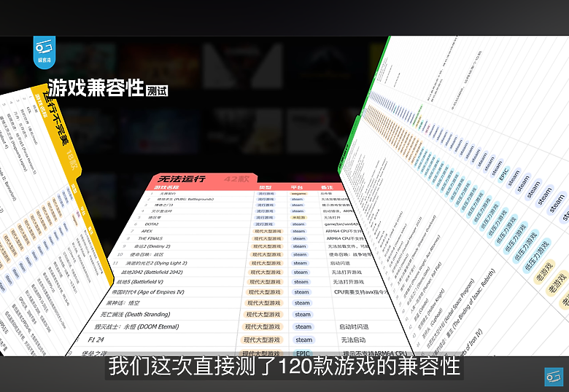Select the PUBG: Battlegrounds row name
The height and width of the screenshot is (392, 569).
click(185, 199)
